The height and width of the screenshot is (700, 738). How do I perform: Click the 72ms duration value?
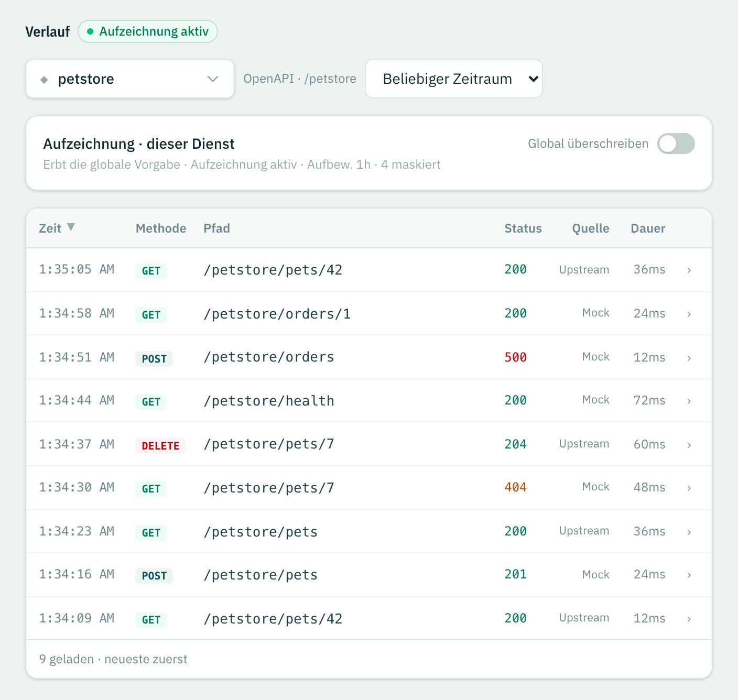tap(649, 400)
